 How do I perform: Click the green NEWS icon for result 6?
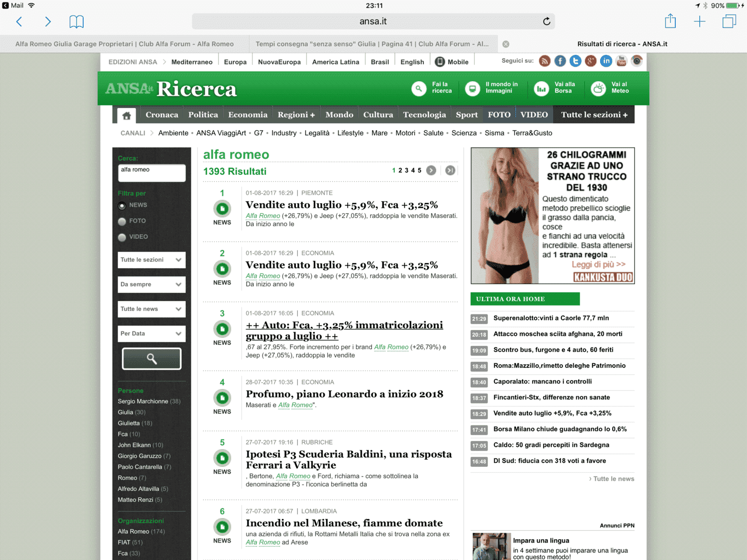tap(222, 527)
